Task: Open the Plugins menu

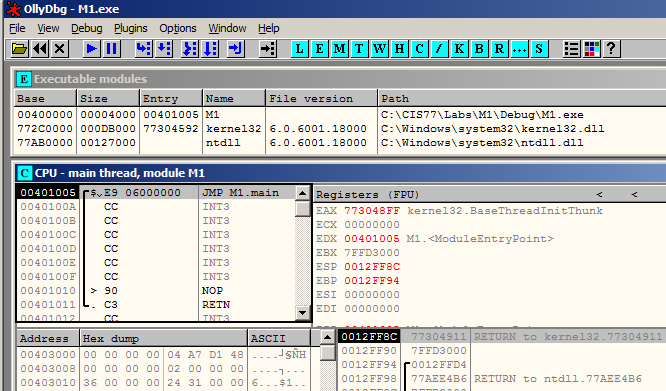Action: (x=130, y=28)
